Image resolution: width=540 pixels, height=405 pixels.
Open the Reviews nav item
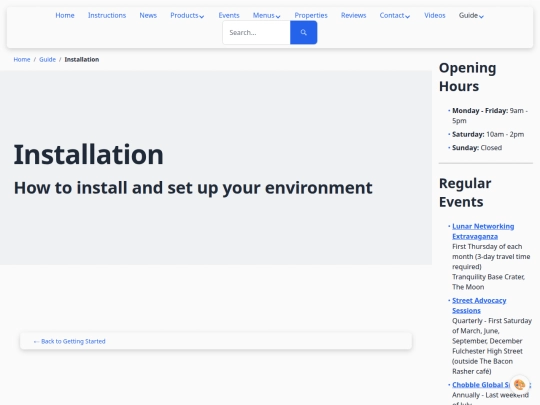353,15
